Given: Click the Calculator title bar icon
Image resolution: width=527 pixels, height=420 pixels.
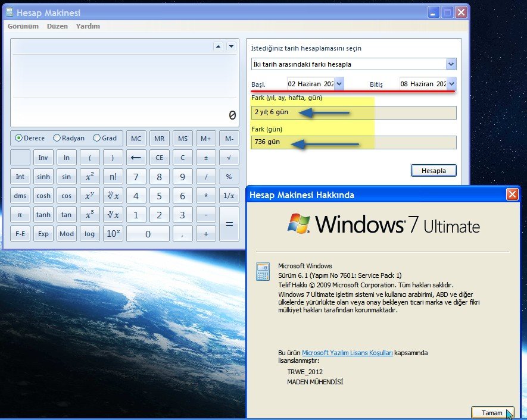Looking at the screenshot, I should 10,12.
